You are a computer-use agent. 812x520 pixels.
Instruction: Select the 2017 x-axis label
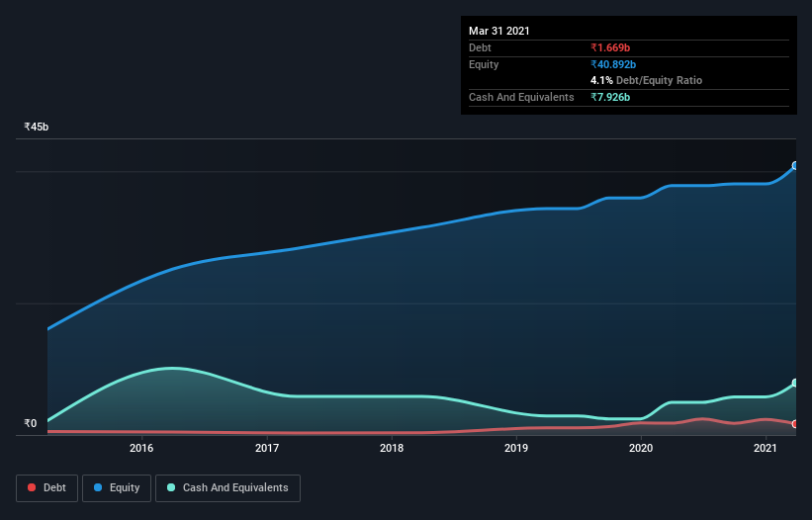pos(267,448)
